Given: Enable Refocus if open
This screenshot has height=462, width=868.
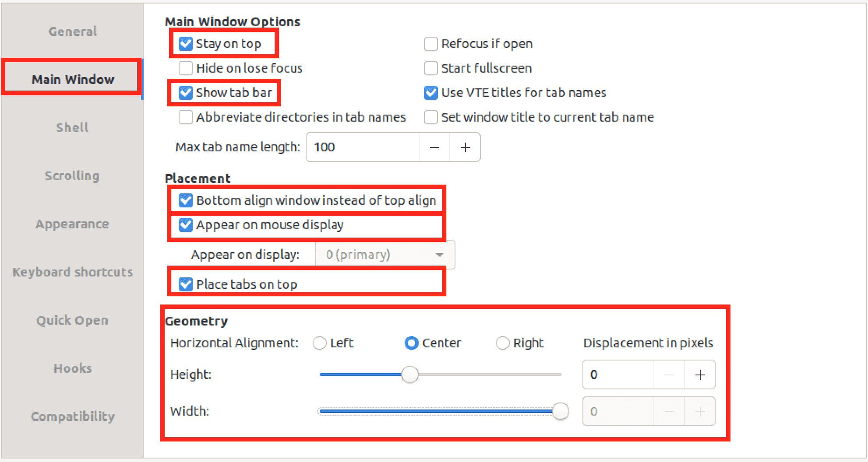Looking at the screenshot, I should point(431,44).
